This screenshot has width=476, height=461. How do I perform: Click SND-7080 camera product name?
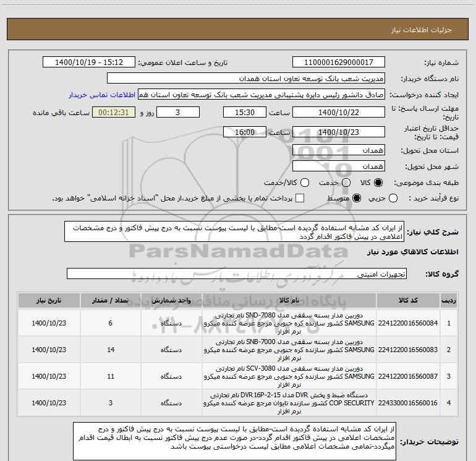tap(289, 324)
